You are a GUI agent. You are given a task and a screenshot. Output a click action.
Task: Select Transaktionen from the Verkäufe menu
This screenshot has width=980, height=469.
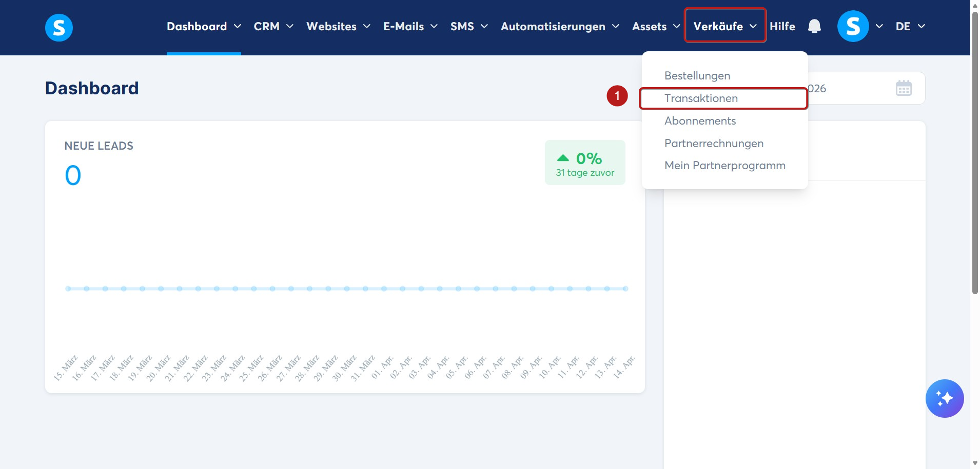tap(701, 98)
